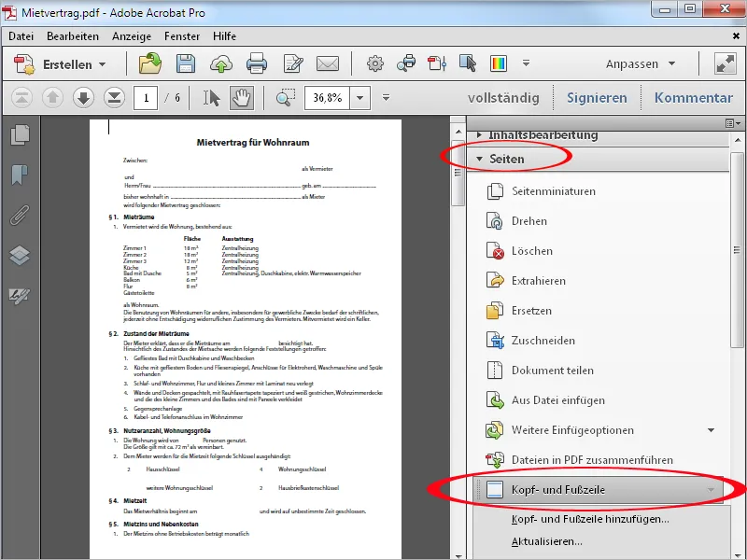
Task: Click Dateien in PDF zusammenführen
Action: click(580, 460)
